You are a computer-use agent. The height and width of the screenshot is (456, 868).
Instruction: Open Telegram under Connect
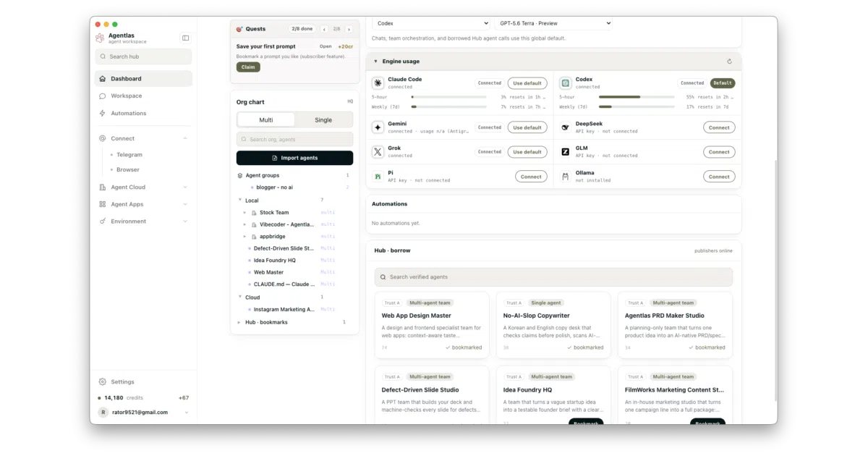129,154
